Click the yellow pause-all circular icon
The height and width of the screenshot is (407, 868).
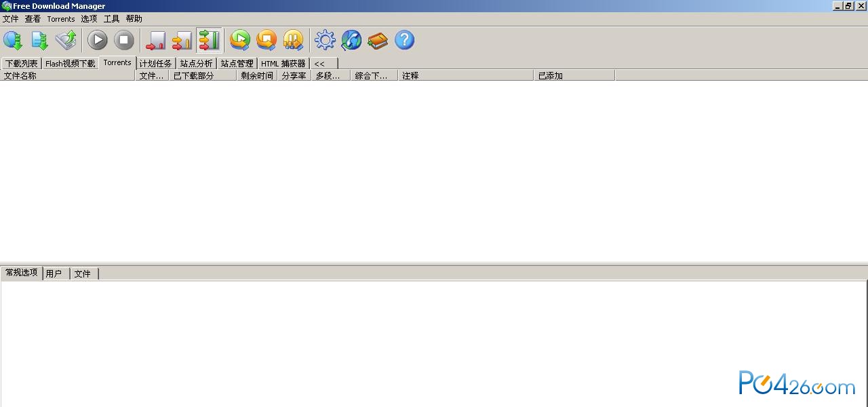[x=293, y=41]
